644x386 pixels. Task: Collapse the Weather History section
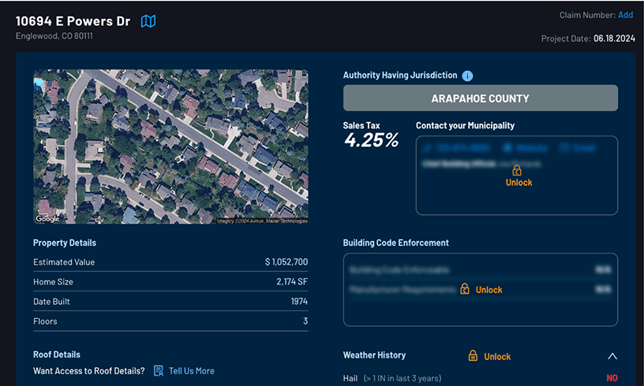click(612, 356)
